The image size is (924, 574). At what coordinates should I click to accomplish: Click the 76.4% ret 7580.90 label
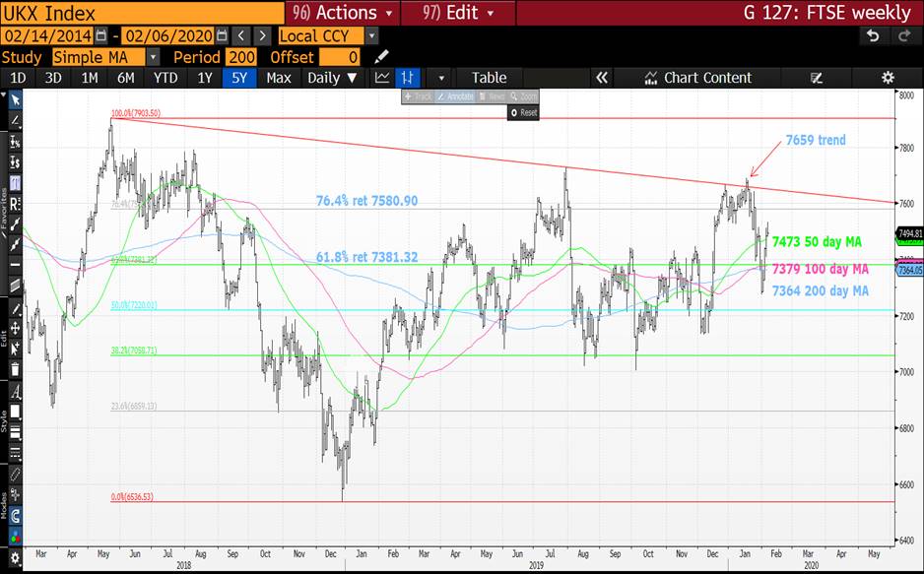coord(366,201)
